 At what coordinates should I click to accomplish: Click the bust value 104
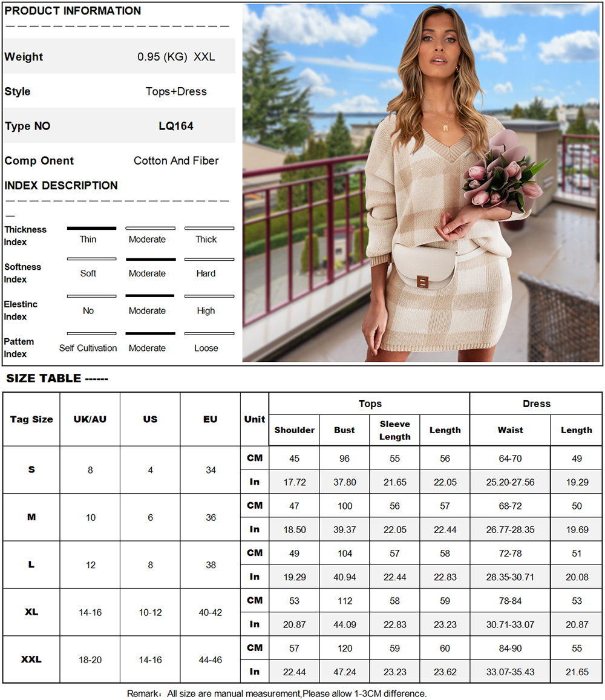point(345,553)
